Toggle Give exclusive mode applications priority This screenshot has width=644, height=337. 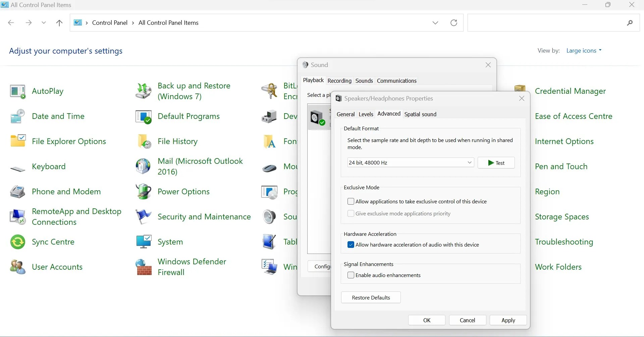point(351,213)
